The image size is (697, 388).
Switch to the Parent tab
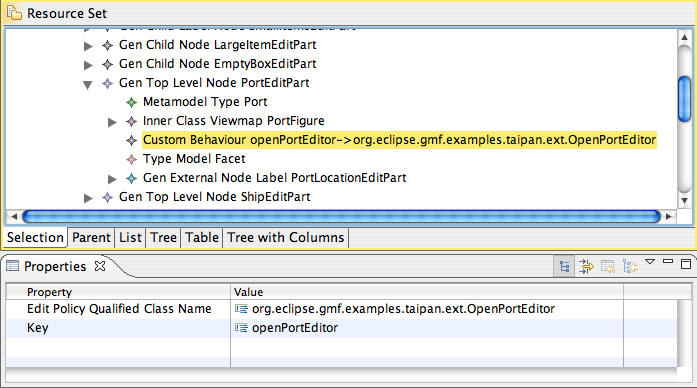(91, 237)
